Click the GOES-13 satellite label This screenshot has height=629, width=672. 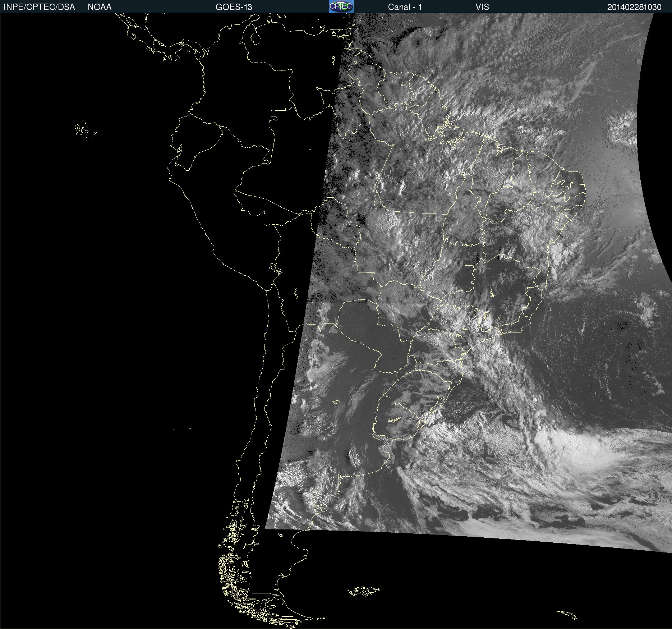(x=234, y=7)
